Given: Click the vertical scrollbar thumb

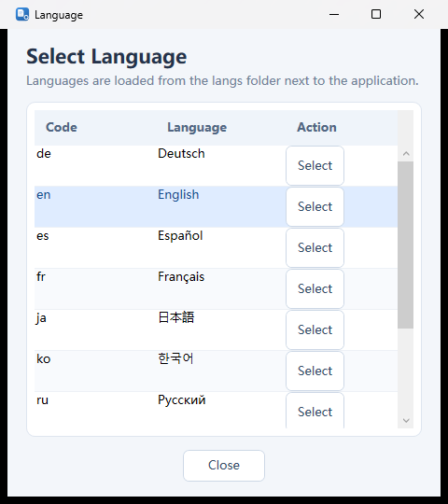Looking at the screenshot, I should pos(406,245).
